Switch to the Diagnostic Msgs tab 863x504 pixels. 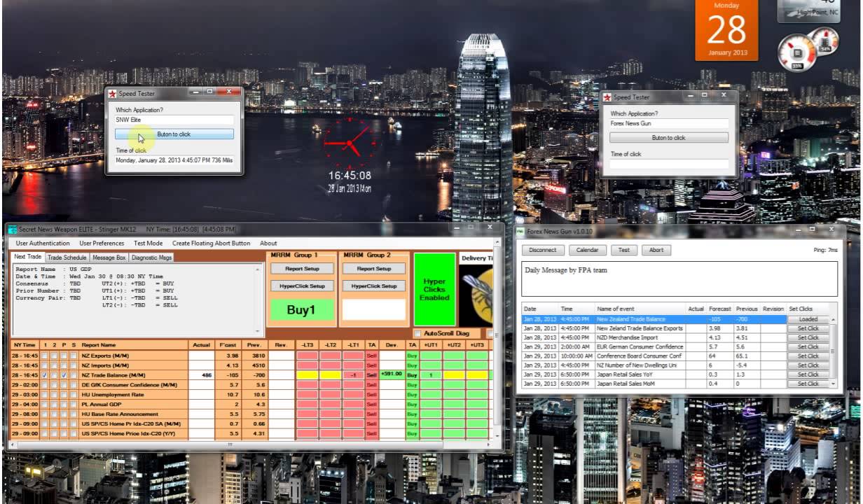(151, 258)
